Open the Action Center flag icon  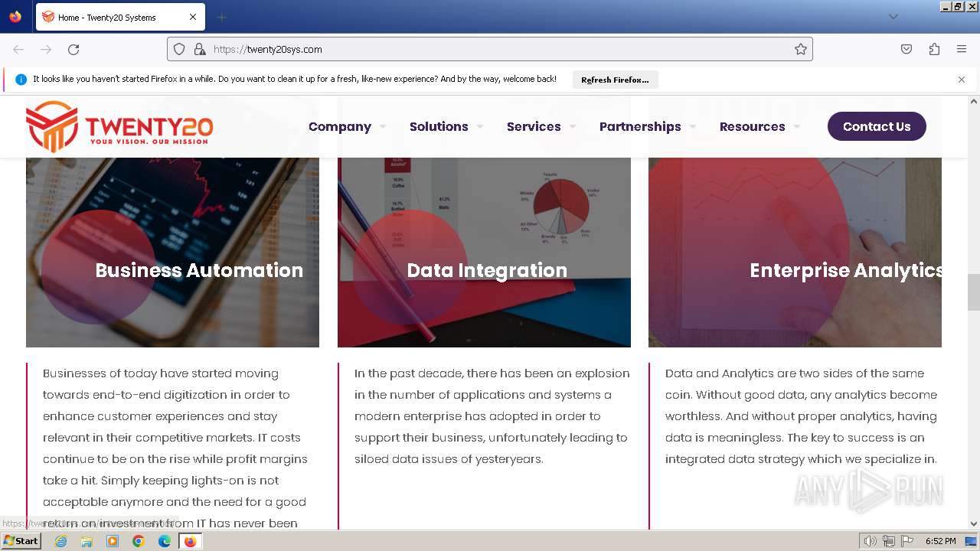[x=907, y=541]
